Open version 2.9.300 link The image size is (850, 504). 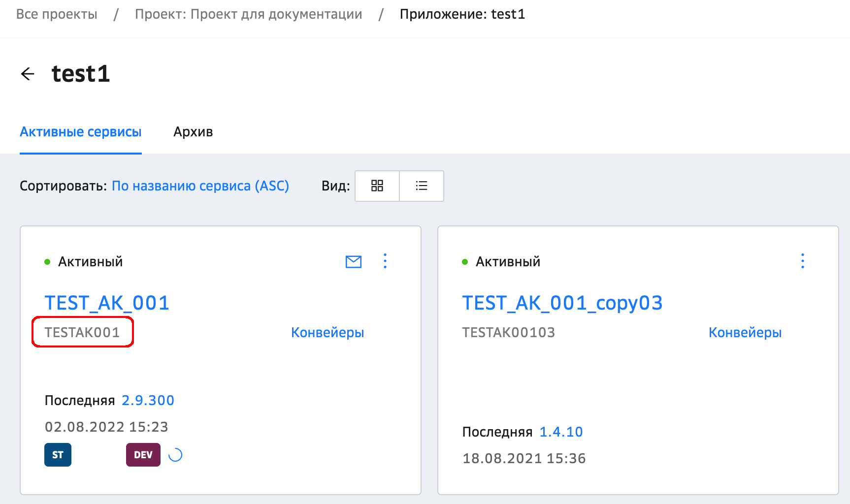click(x=148, y=400)
